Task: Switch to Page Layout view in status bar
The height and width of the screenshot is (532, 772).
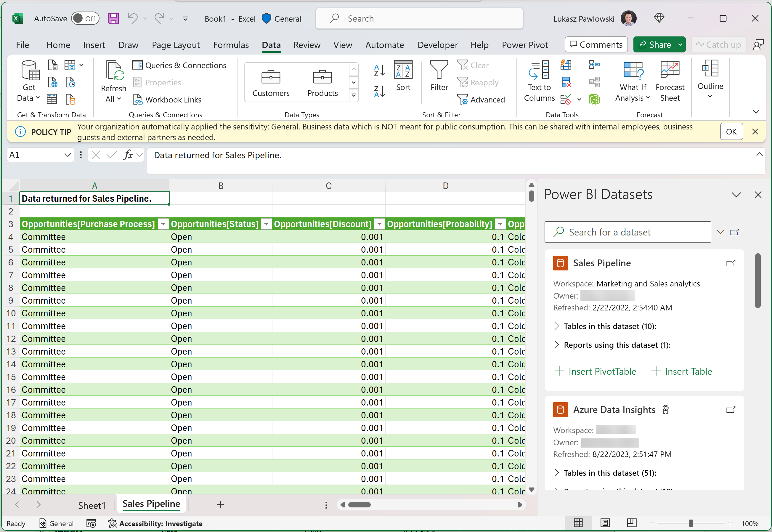Action: [x=605, y=523]
